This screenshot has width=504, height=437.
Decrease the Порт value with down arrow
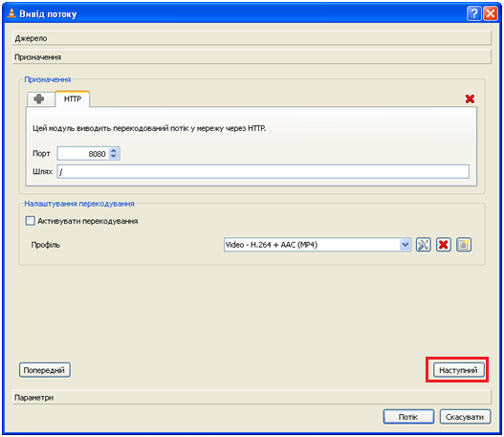[x=113, y=157]
